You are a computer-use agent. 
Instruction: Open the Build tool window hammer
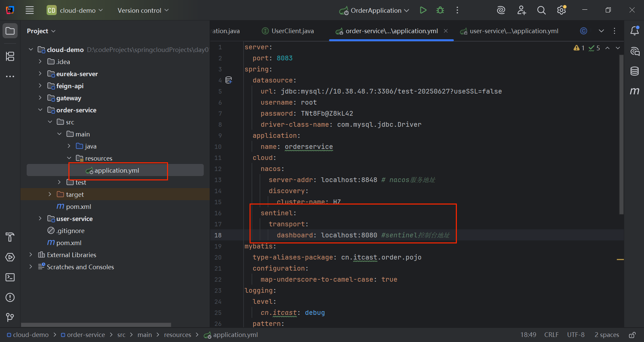point(10,237)
